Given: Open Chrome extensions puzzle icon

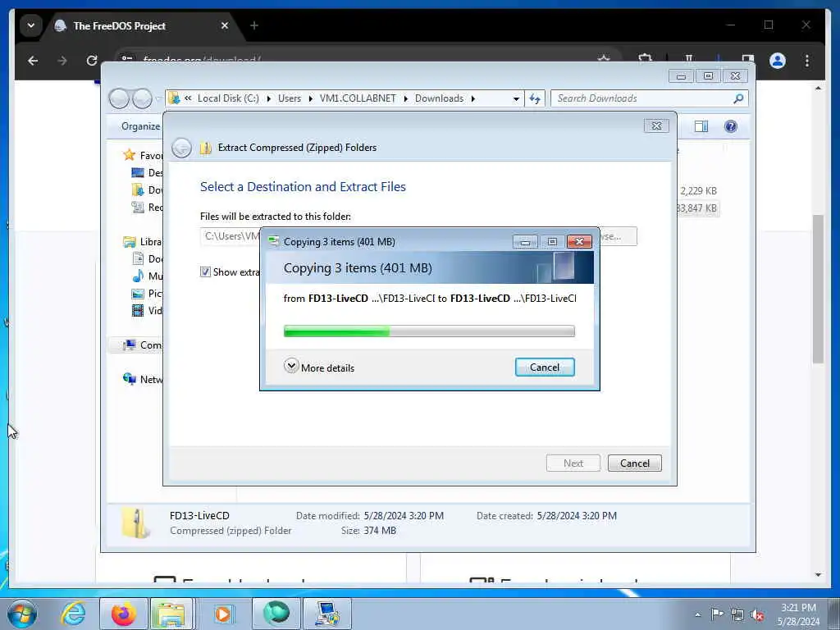Looking at the screenshot, I should click(x=645, y=59).
